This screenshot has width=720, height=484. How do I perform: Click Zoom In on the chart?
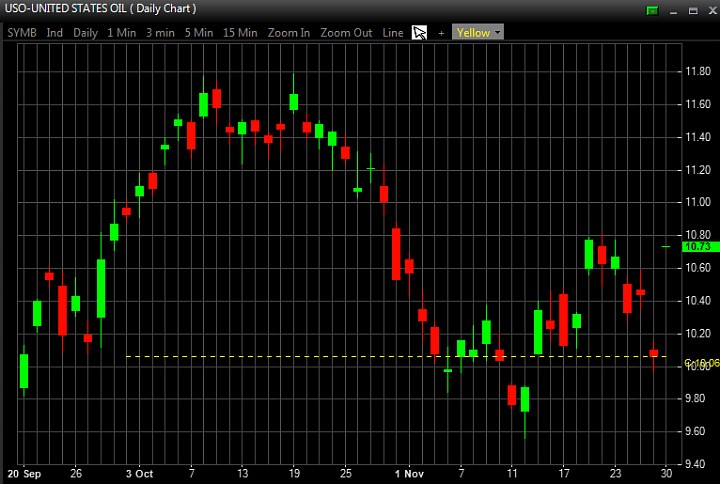tap(289, 33)
